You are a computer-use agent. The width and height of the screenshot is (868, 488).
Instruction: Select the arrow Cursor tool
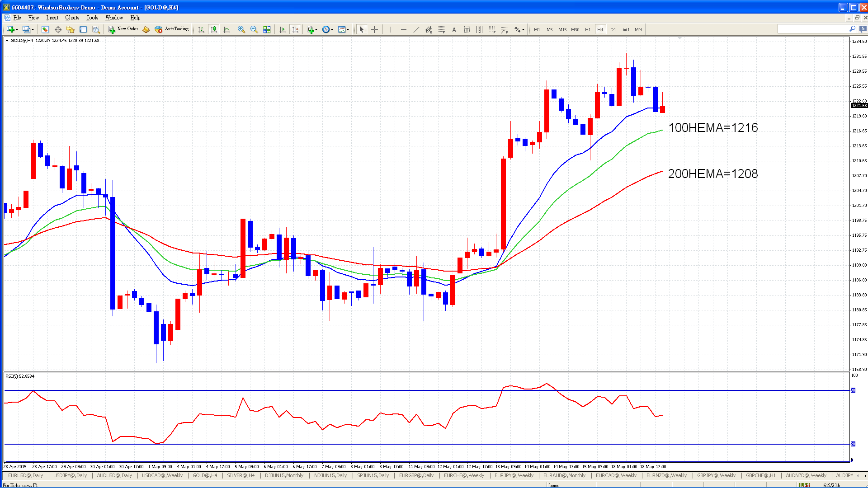361,29
